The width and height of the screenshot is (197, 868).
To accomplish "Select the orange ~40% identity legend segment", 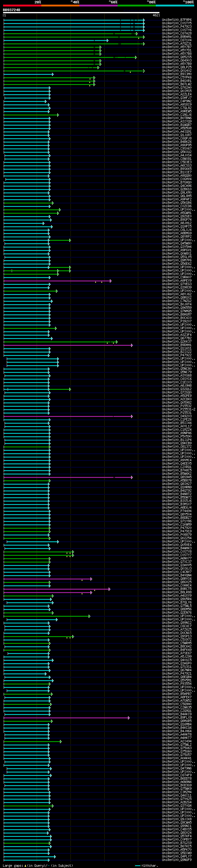I will point(60,6).
